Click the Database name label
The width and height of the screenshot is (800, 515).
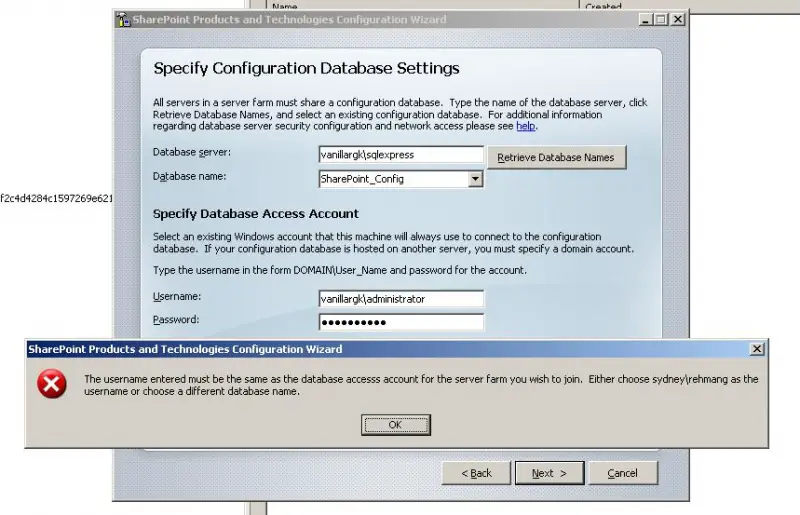pos(189,176)
